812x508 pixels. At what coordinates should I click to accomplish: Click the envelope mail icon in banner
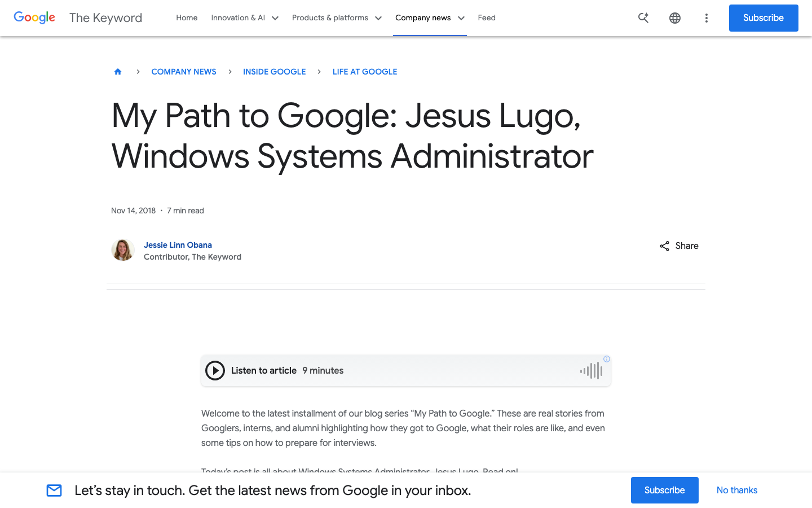point(54,491)
